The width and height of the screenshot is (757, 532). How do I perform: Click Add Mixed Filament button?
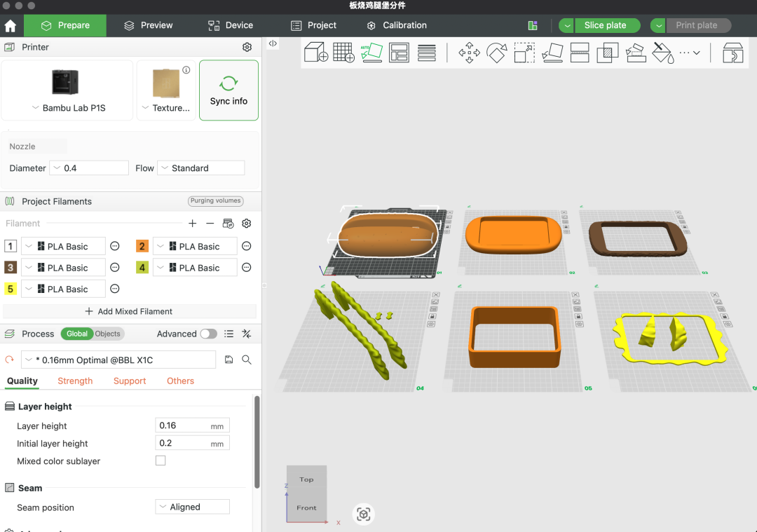pos(130,311)
